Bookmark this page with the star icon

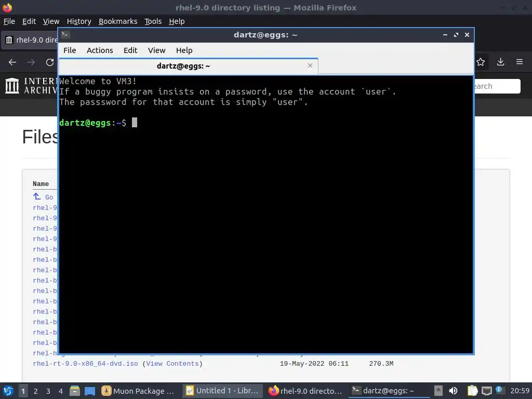point(481,62)
